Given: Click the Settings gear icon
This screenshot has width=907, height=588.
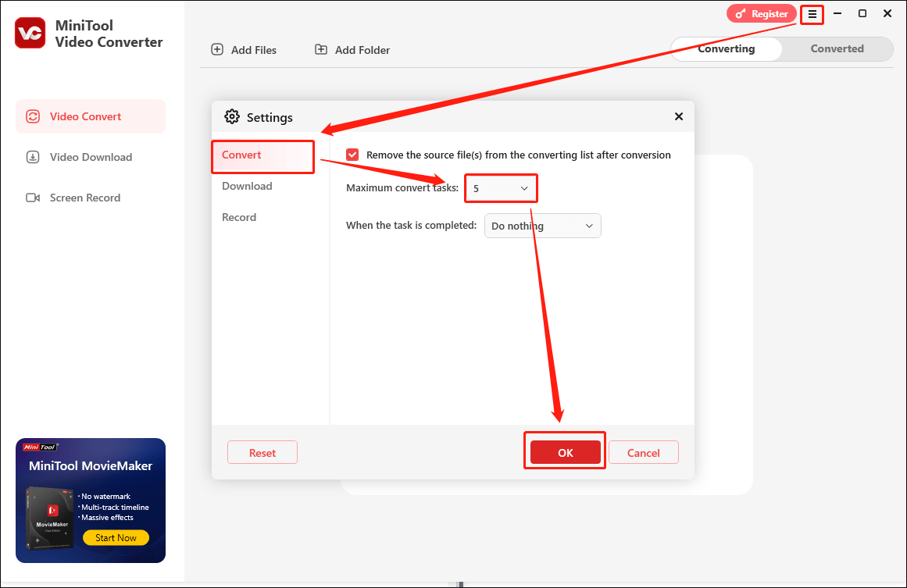Looking at the screenshot, I should [x=232, y=117].
